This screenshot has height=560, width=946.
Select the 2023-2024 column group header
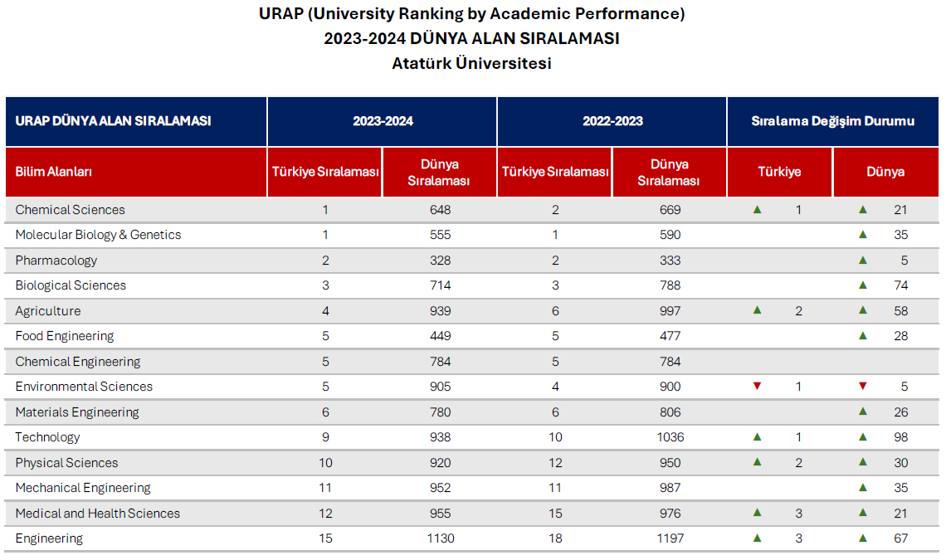pyautogui.click(x=383, y=121)
